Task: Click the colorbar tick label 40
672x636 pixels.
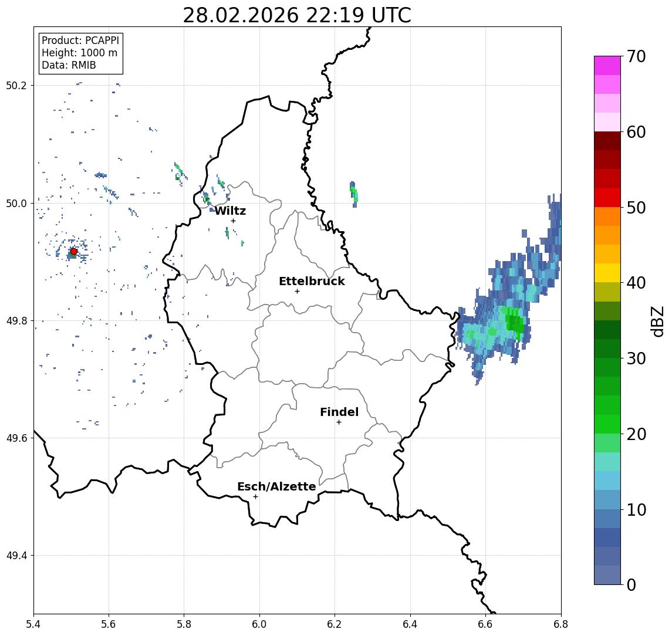Action: point(636,283)
